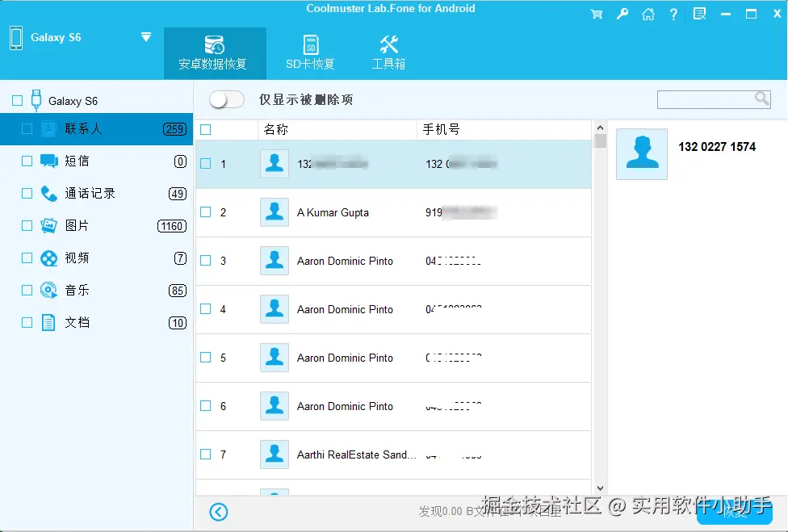Image resolution: width=788 pixels, height=532 pixels.
Task: Click the 文档 document icon
Action: pos(48,323)
